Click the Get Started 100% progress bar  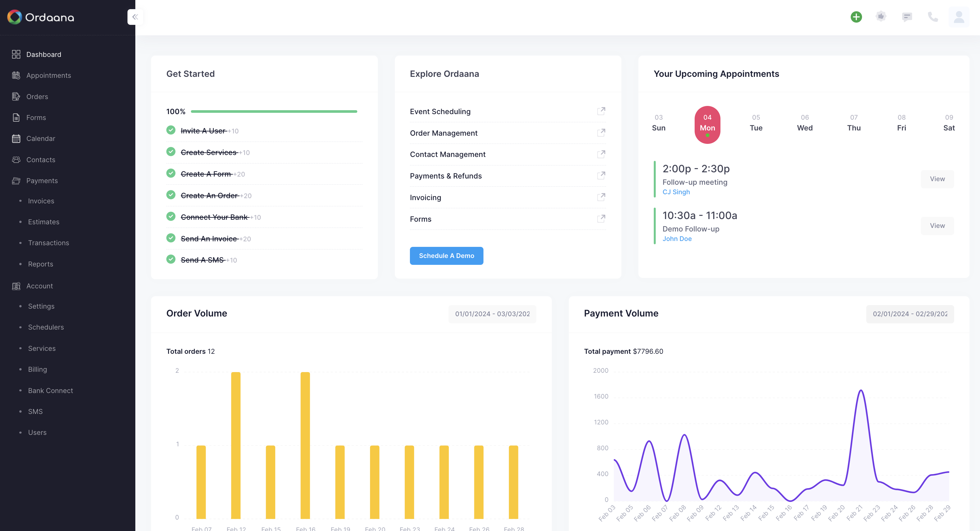(274, 111)
